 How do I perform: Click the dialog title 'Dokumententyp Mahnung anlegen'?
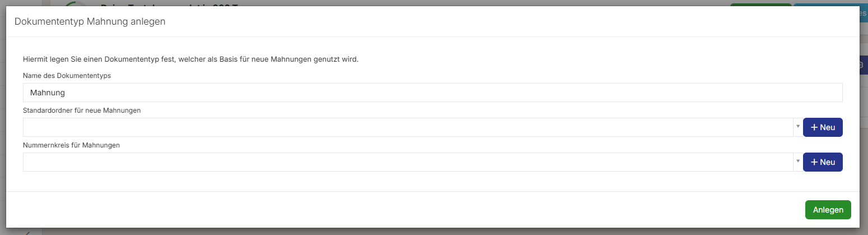[x=90, y=22]
